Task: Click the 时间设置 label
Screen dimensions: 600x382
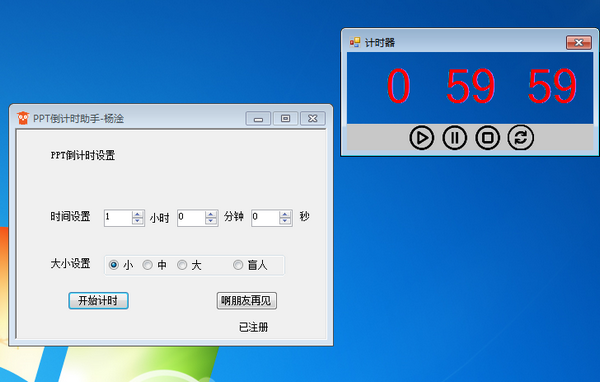Action: click(70, 217)
